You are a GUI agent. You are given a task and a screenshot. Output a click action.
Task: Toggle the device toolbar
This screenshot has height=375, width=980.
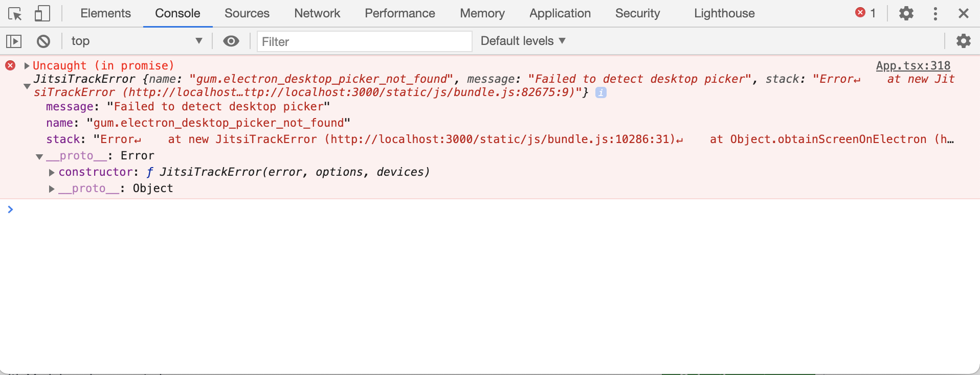click(42, 14)
